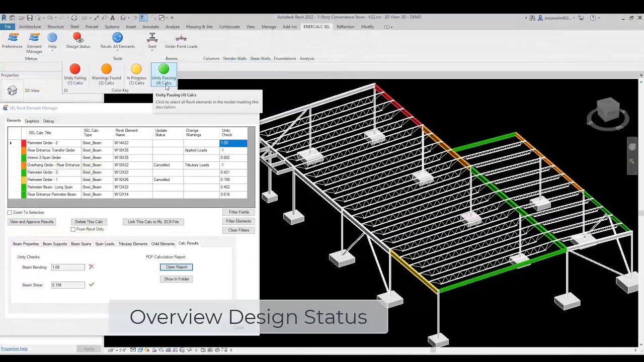The image size is (644, 362).
Task: Click View and Approve Results button
Action: click(x=32, y=222)
